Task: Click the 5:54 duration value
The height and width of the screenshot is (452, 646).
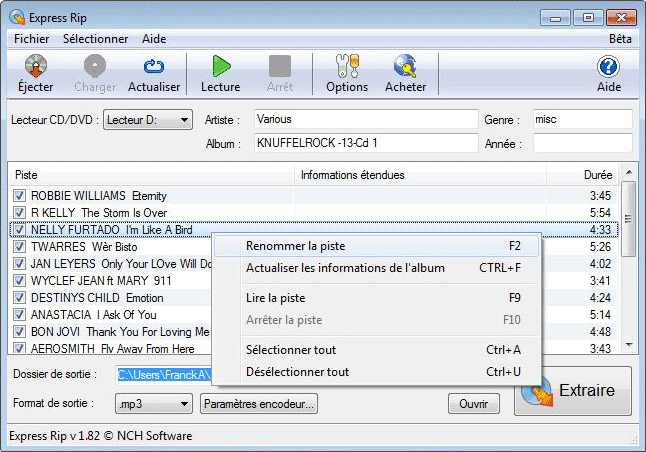Action: click(600, 212)
